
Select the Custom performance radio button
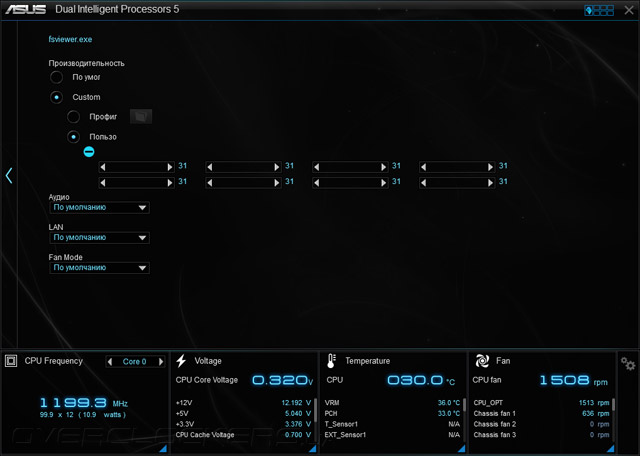56,97
